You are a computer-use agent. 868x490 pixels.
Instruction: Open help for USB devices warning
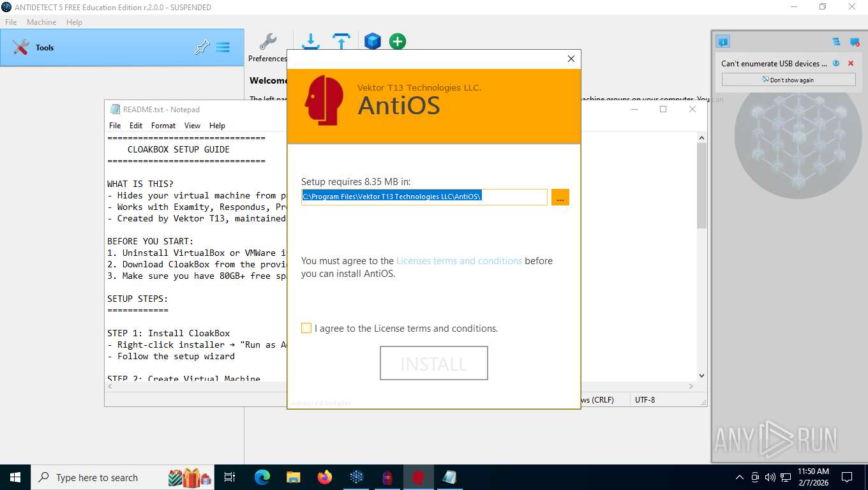836,63
